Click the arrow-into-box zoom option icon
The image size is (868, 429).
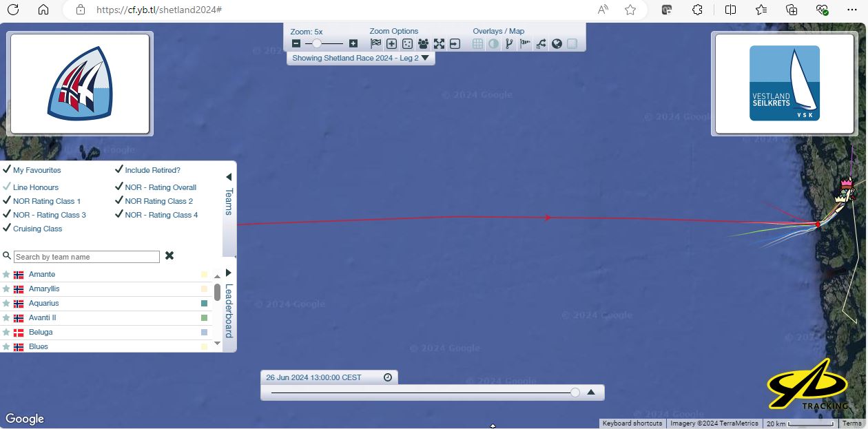pos(455,43)
